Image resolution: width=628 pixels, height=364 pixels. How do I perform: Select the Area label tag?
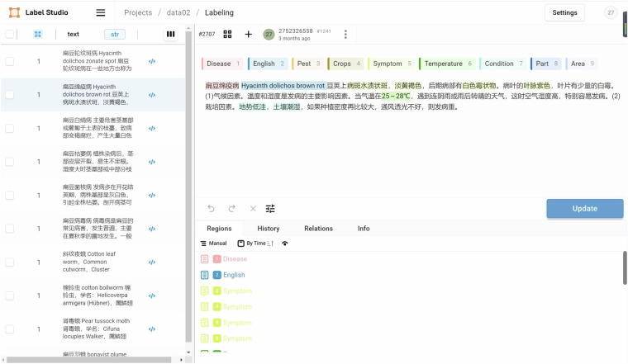(582, 64)
